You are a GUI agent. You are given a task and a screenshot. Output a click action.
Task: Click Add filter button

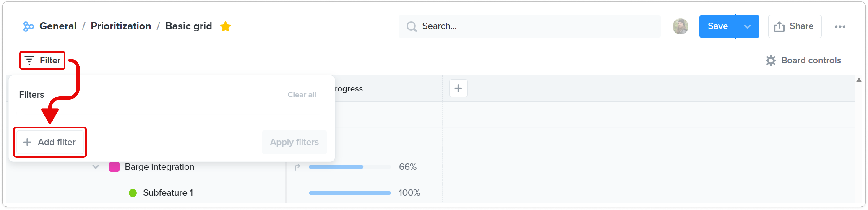50,142
